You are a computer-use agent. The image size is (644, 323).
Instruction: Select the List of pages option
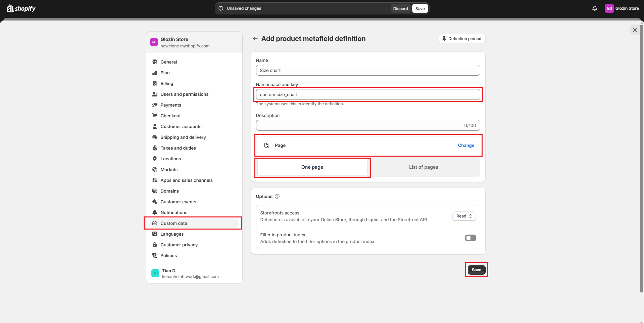pyautogui.click(x=423, y=167)
